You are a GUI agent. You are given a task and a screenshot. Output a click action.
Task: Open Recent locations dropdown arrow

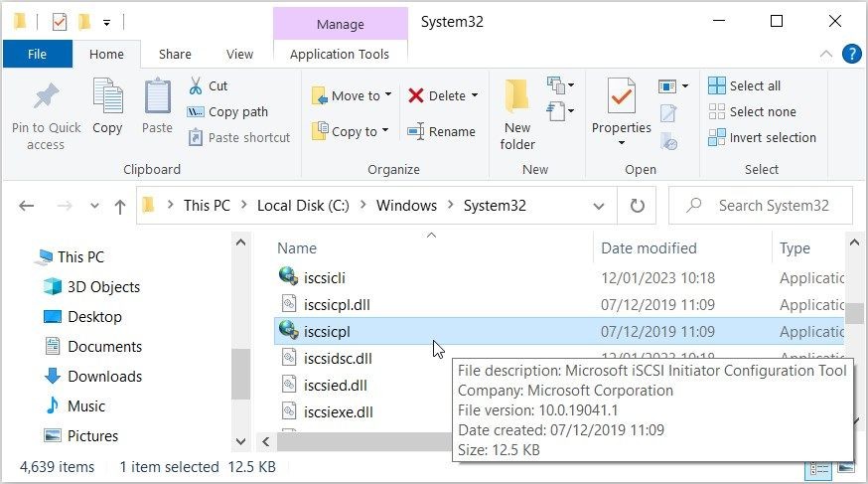94,206
